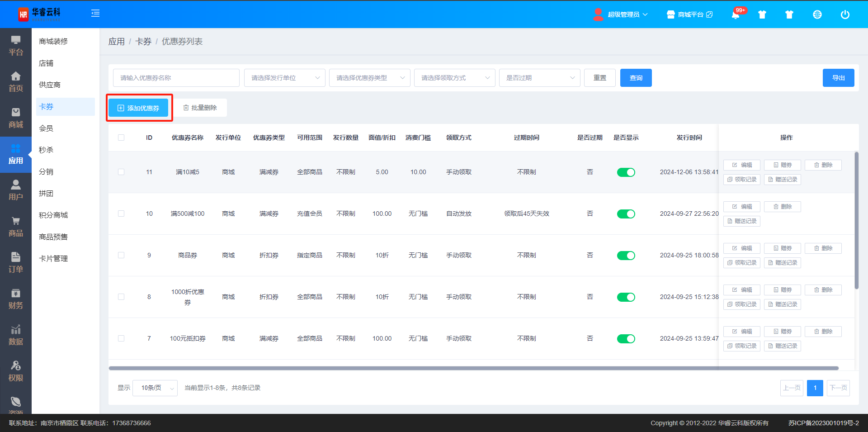Select 秒杀 in the submenu
The height and width of the screenshot is (432, 868).
[46, 150]
